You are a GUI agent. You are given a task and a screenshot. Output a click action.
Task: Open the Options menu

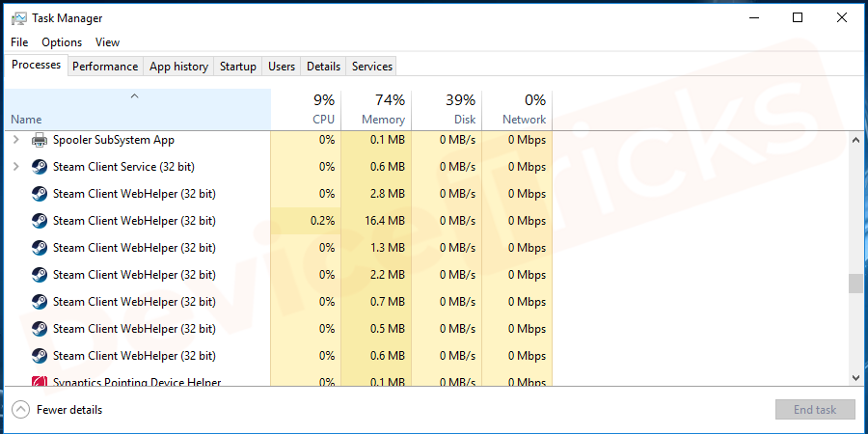point(62,42)
